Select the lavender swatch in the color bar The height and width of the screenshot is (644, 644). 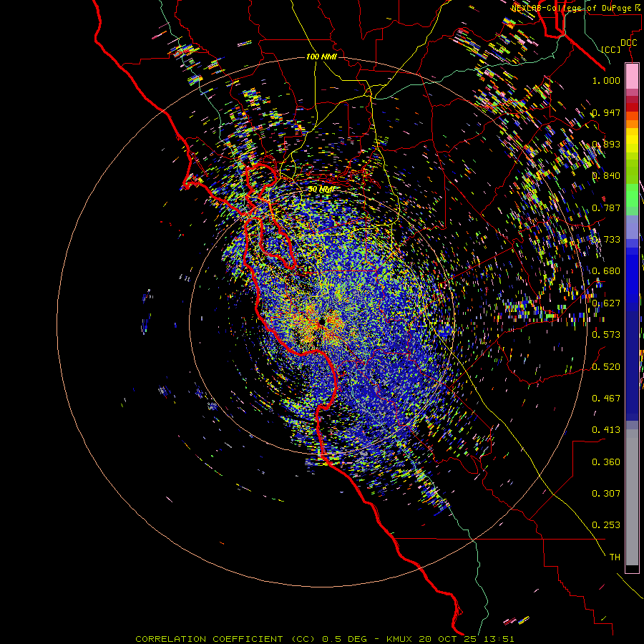click(x=632, y=227)
